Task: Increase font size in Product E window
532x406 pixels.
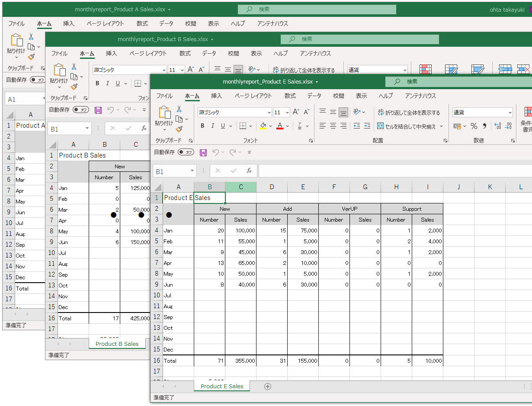Action: pos(296,112)
